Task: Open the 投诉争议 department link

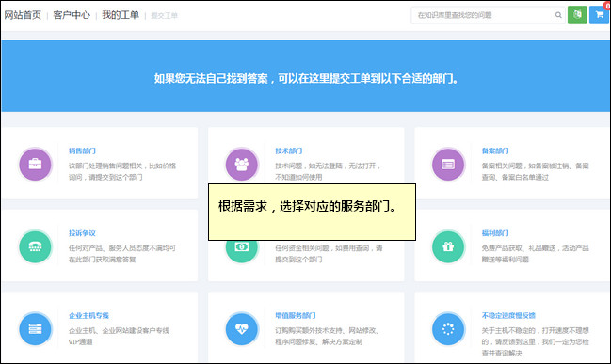Action: (82, 233)
